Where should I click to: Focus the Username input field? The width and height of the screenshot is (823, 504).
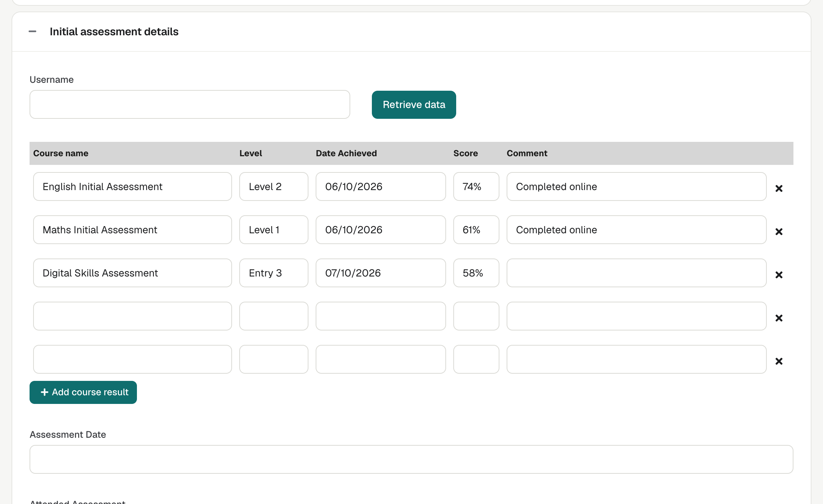coord(190,104)
